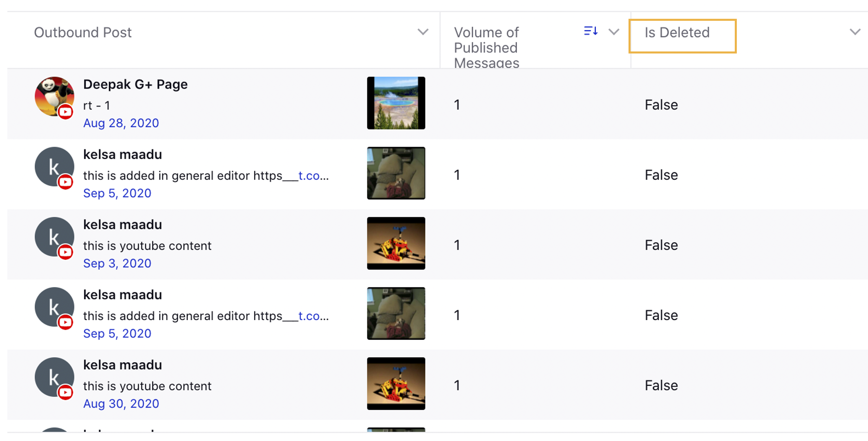The image size is (868, 441).
Task: Click the 'rt - 1' post text
Action: (x=96, y=105)
